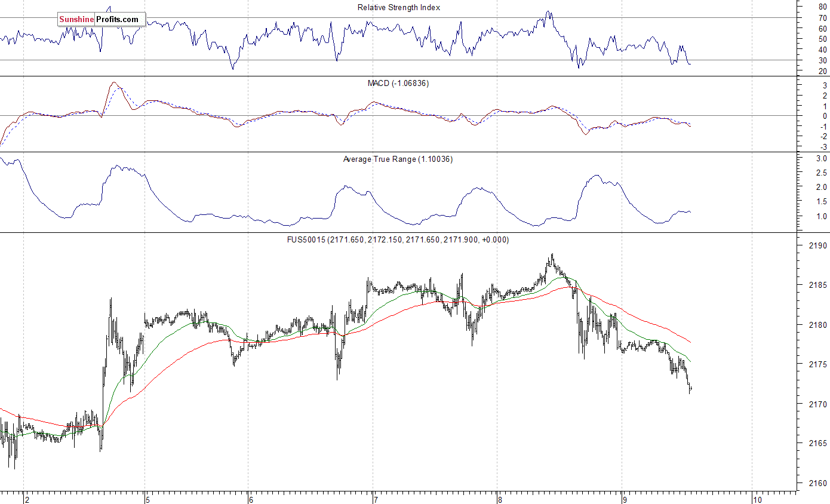Image resolution: width=830 pixels, height=504 pixels.
Task: Click the ATR axis value 1.0
Action: coord(821,216)
